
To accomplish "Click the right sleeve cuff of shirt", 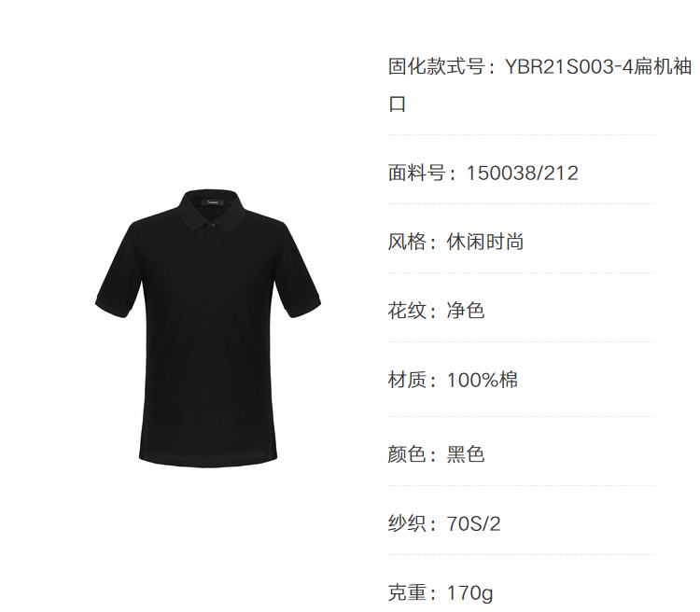I will click(305, 308).
